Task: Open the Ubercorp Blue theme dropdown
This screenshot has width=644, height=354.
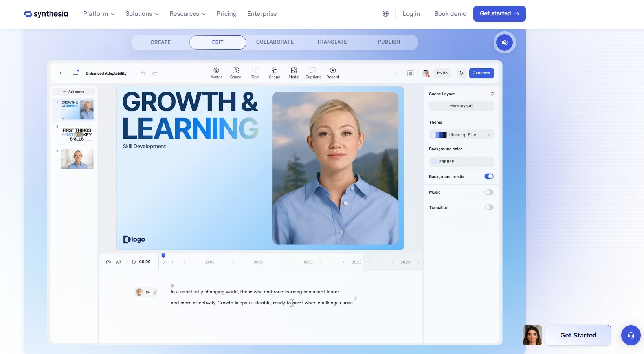Action: click(x=461, y=135)
